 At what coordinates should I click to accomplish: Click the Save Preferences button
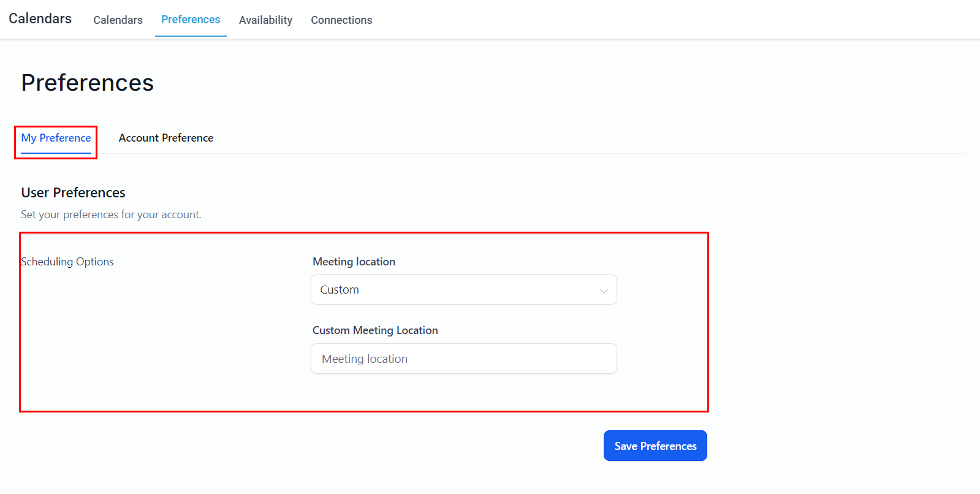(655, 446)
